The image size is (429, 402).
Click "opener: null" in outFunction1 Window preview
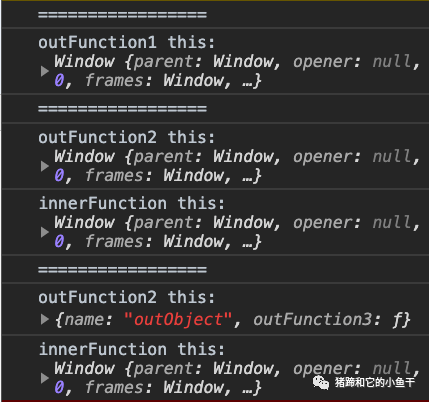point(352,62)
